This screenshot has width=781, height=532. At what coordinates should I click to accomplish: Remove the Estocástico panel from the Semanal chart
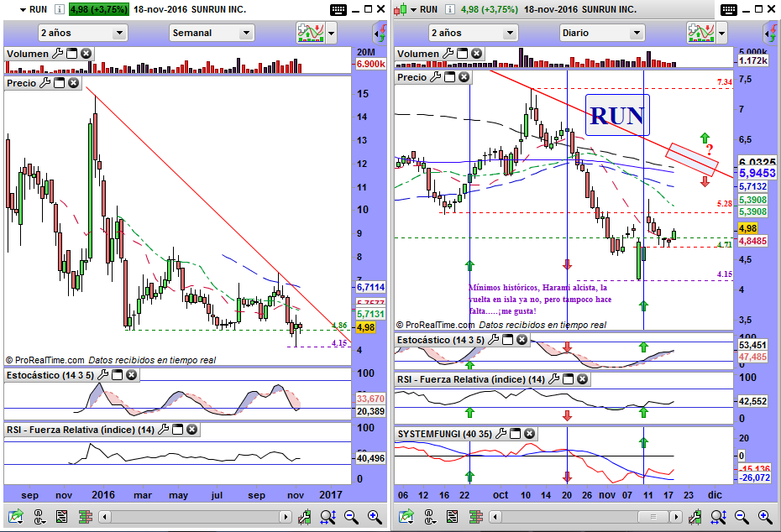pyautogui.click(x=132, y=375)
